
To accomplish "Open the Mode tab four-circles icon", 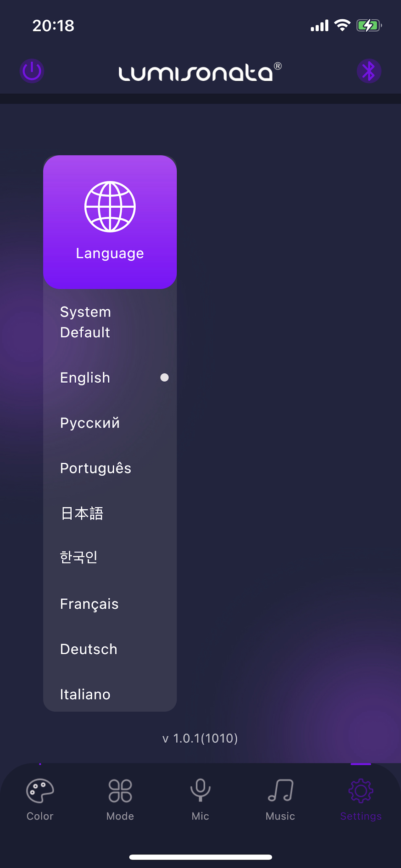I will (120, 790).
